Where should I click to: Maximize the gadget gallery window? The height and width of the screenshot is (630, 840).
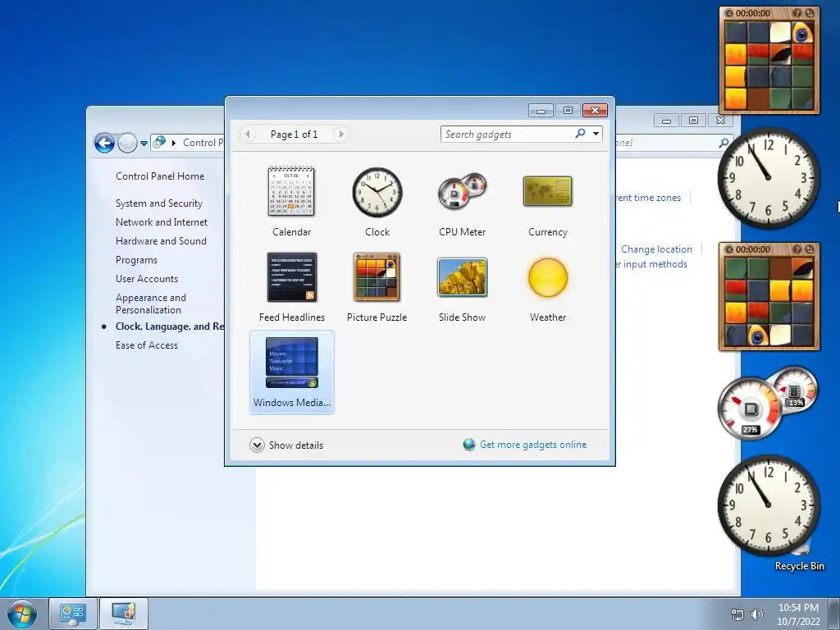click(568, 111)
